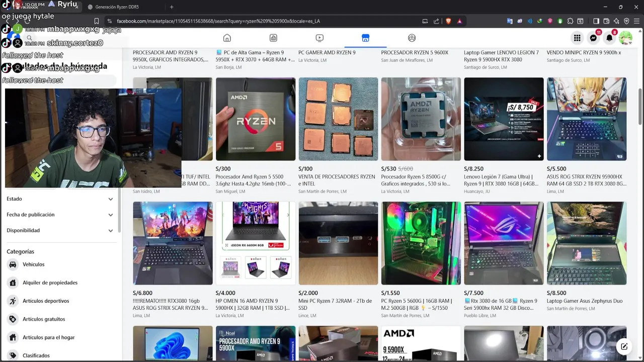The width and height of the screenshot is (644, 362).
Task: Open the browser Extensions puzzle icon
Action: tap(570, 21)
